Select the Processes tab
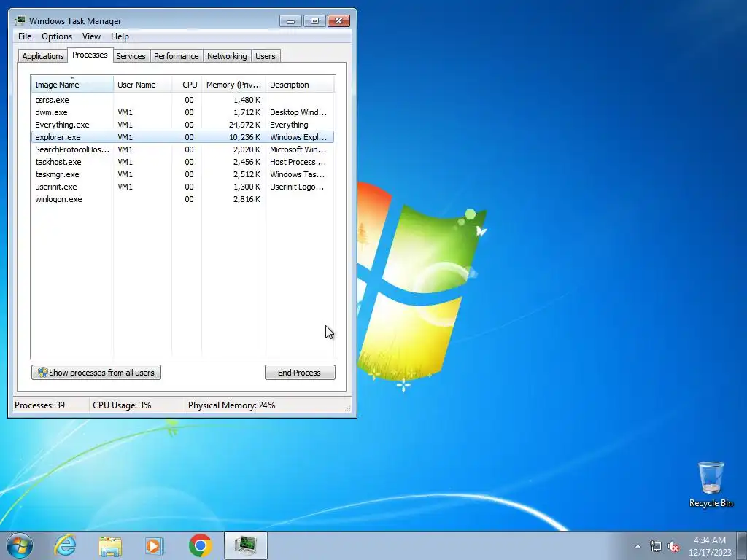The image size is (747, 560). pyautogui.click(x=90, y=55)
